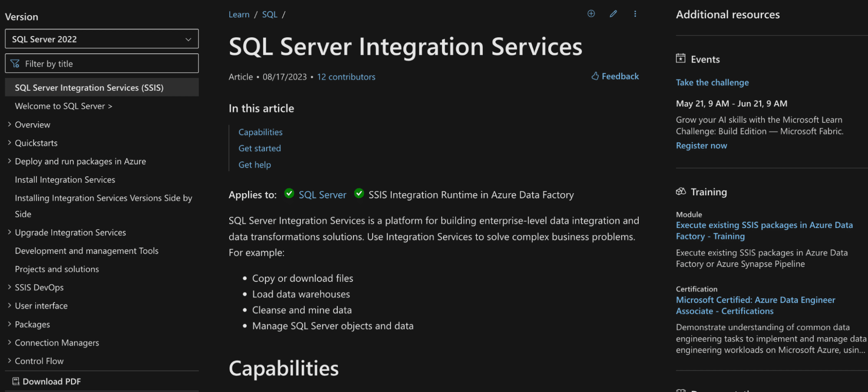868x392 pixels.
Task: Expand the Quickstarts tree node
Action: 10,143
